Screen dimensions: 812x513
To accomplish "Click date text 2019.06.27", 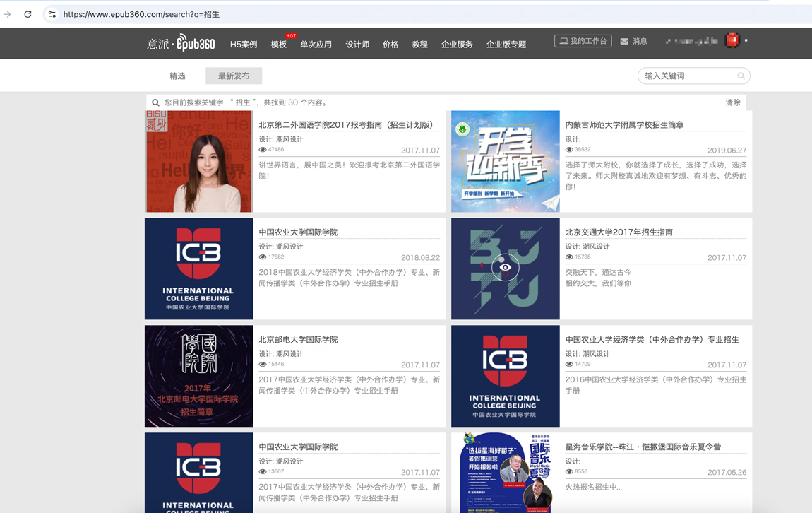I will pyautogui.click(x=727, y=151).
